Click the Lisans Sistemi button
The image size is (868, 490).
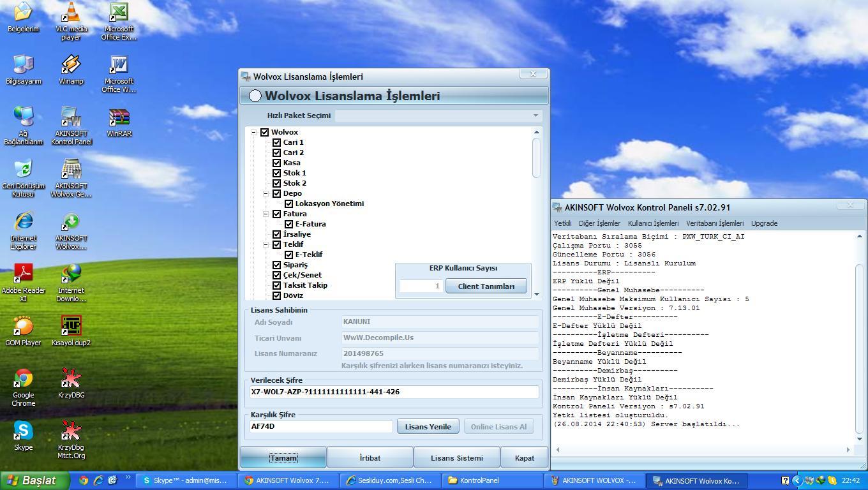457,457
